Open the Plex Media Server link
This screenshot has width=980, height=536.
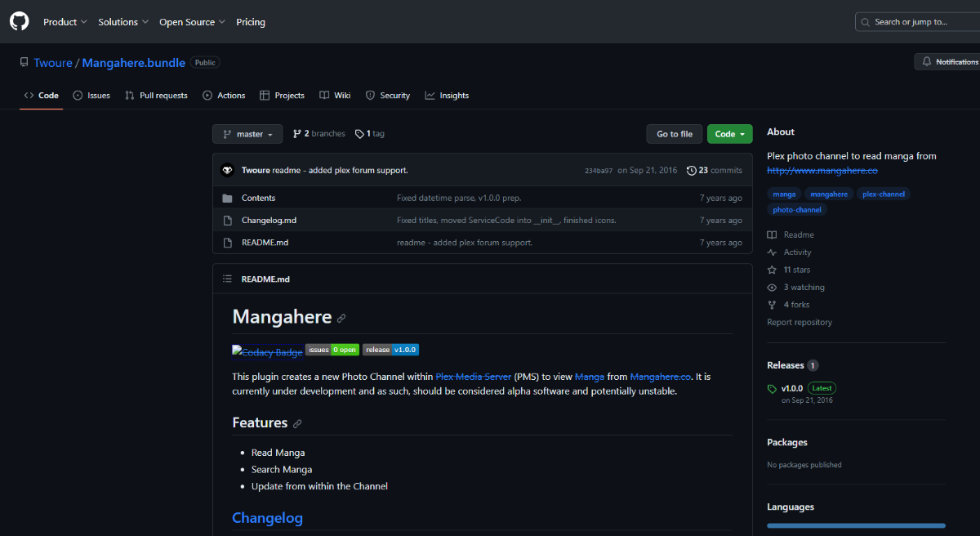474,377
